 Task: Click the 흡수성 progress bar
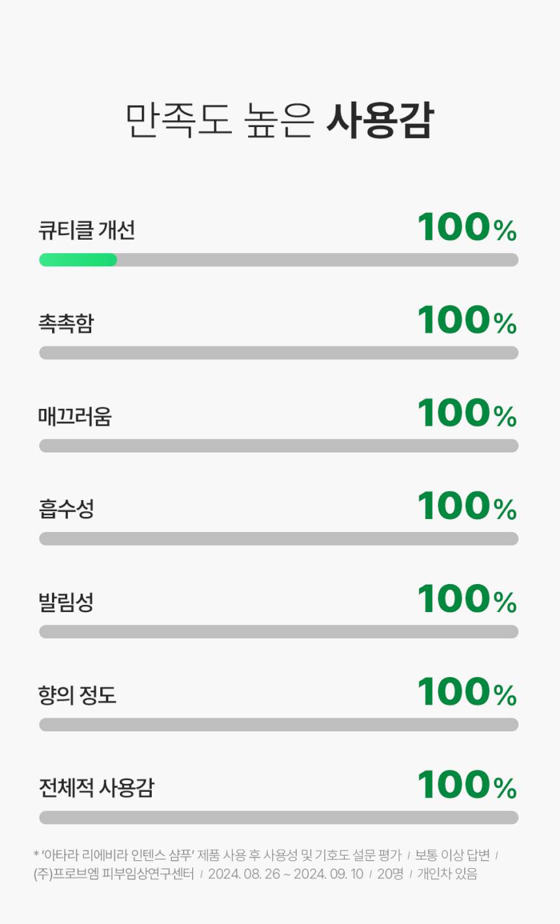click(x=279, y=539)
